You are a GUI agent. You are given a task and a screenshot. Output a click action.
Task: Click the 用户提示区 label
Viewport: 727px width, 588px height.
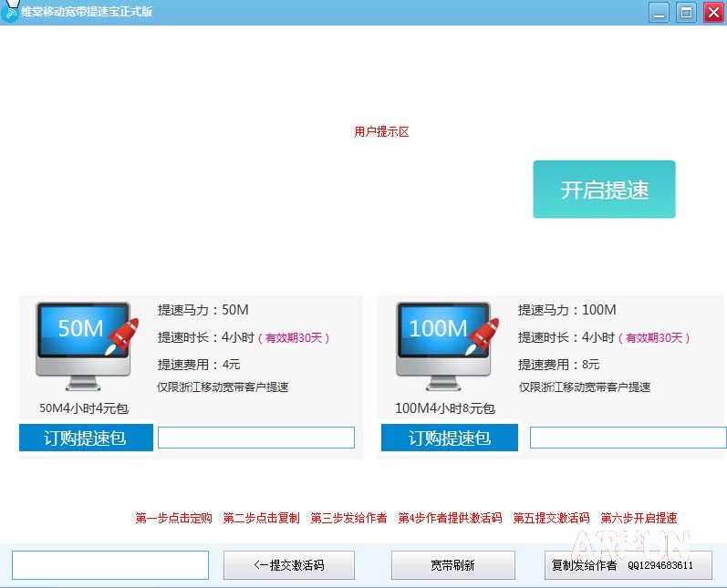381,132
